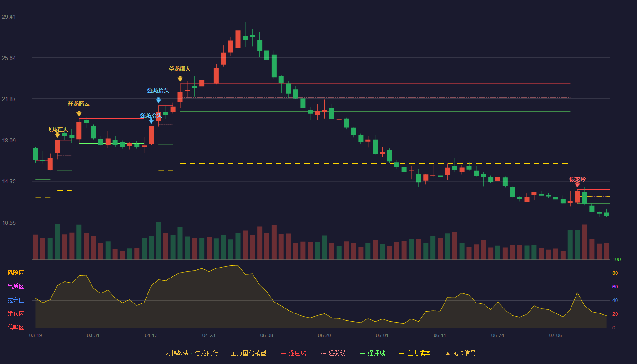The image size is (637, 364).
Task: Select the 低吸区 zone label
Action: (15, 327)
